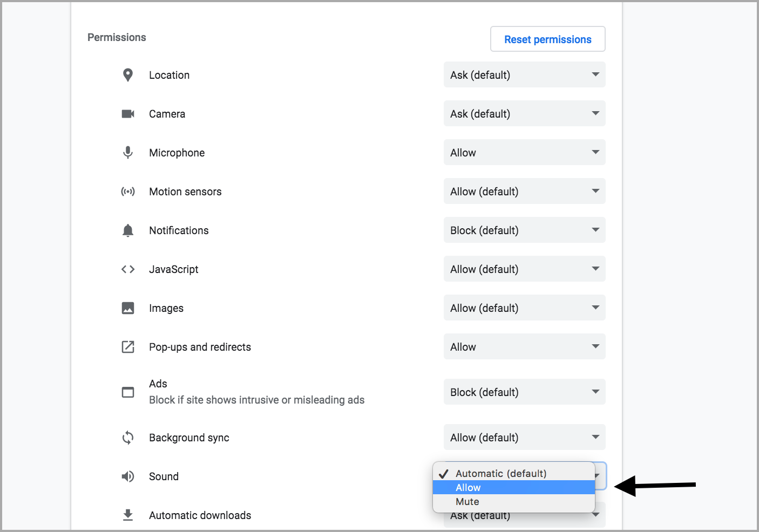The image size is (759, 532).
Task: Open the Camera permission dropdown
Action: tap(524, 114)
